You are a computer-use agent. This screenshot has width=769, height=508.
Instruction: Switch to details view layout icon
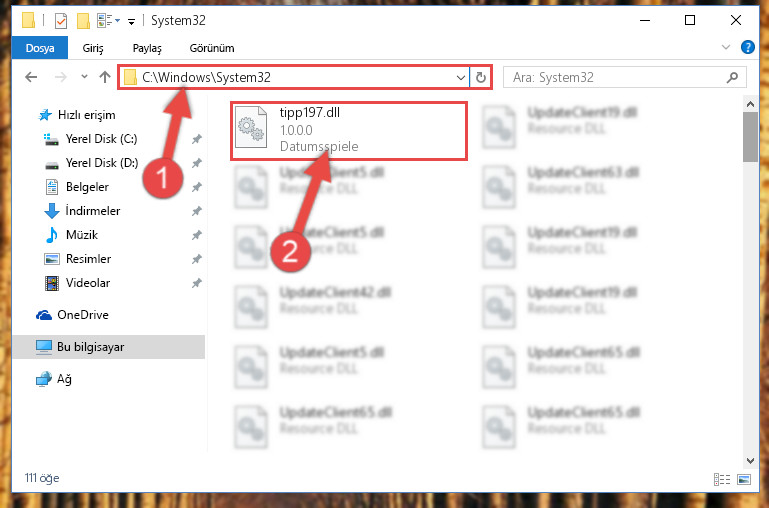click(722, 479)
